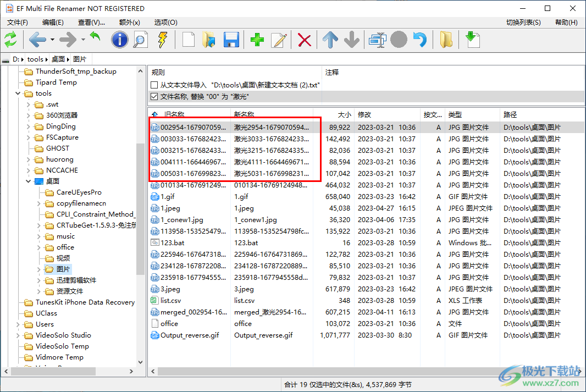Go back with the blue left arrow
The height and width of the screenshot is (392, 586).
click(37, 40)
